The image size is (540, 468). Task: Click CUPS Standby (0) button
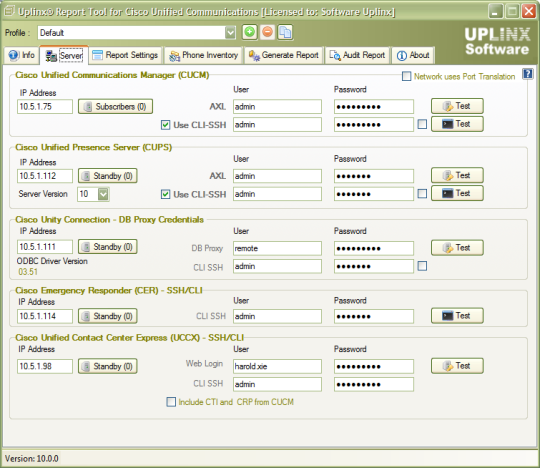[x=108, y=176]
